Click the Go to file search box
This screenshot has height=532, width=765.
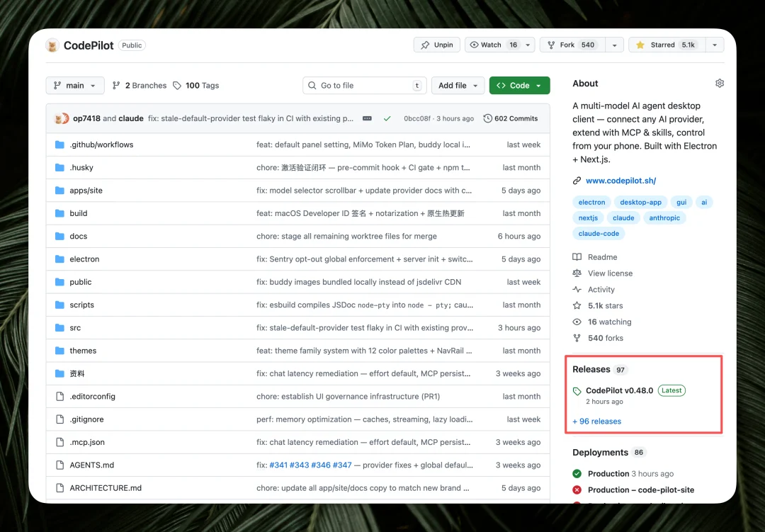[364, 85]
